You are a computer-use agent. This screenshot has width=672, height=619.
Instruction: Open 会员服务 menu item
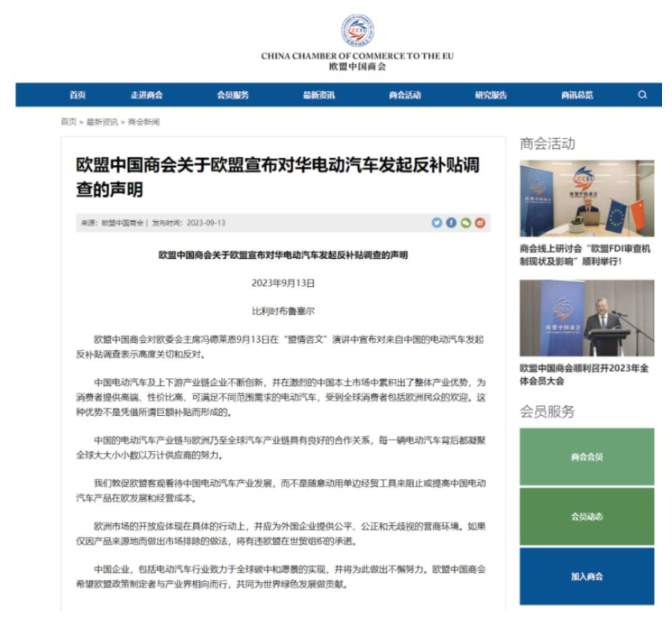tap(233, 95)
